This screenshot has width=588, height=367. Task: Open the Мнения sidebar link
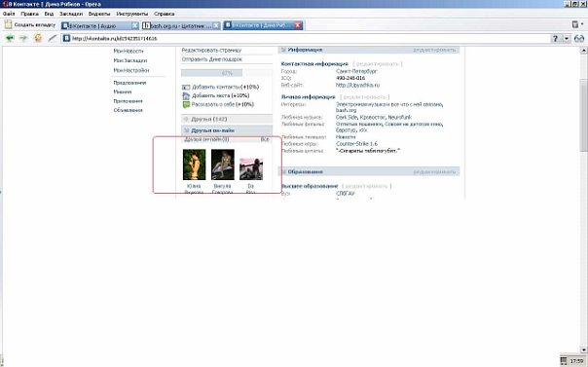tap(123, 92)
